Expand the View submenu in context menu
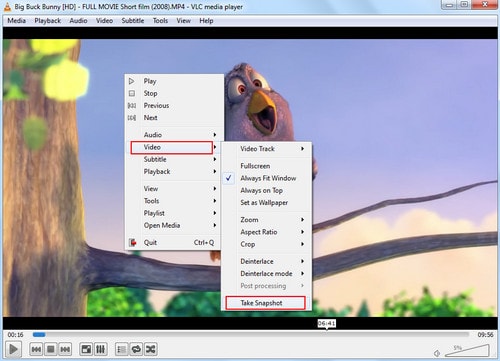This screenshot has height=361, width=500. [174, 189]
